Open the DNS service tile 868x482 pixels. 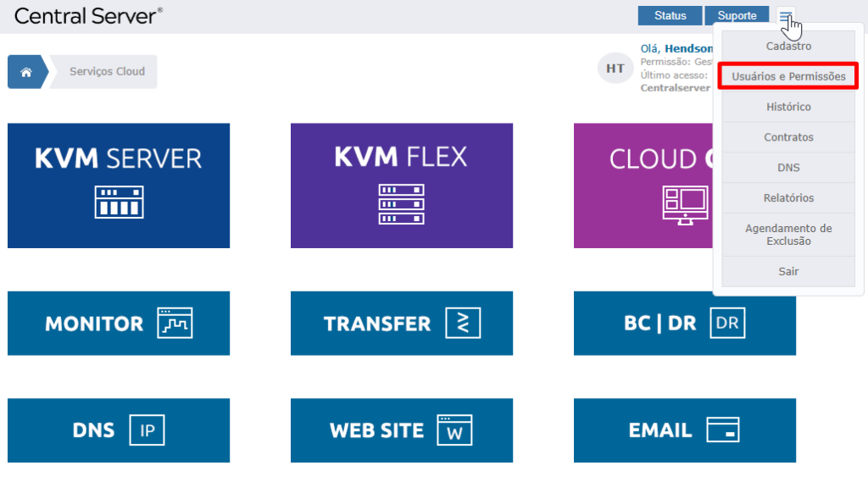(x=119, y=430)
